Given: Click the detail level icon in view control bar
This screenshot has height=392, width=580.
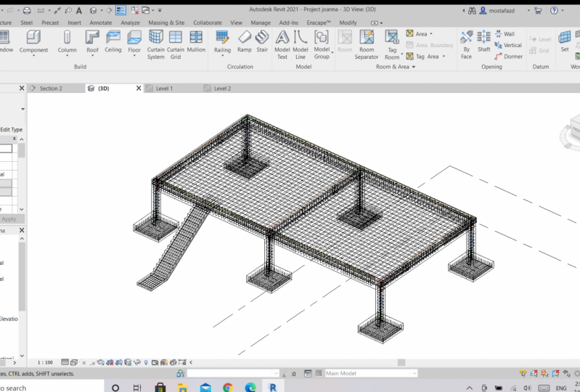Looking at the screenshot, I should pyautogui.click(x=65, y=362).
